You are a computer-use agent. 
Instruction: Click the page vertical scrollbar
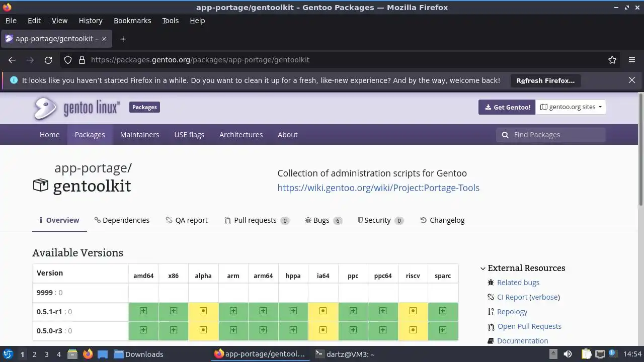640,149
